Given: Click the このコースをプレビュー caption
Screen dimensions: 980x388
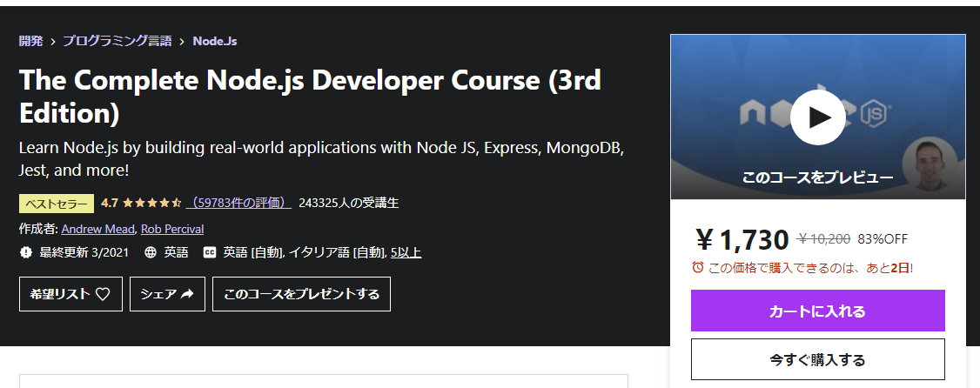Looking at the screenshot, I should (817, 177).
